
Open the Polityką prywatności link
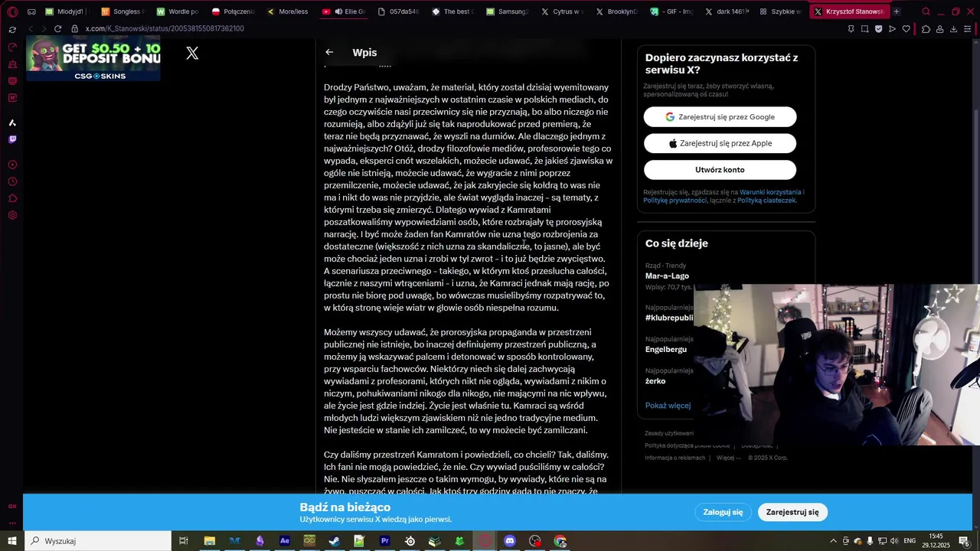(x=675, y=201)
